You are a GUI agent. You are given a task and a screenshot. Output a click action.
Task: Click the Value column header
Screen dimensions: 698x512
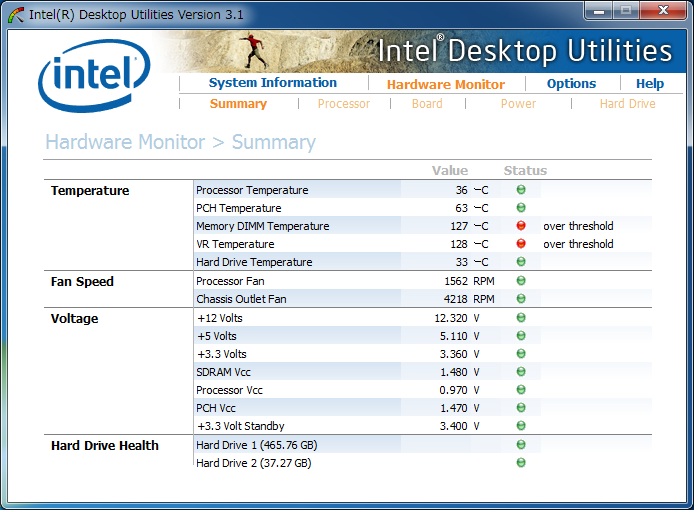pyautogui.click(x=450, y=171)
